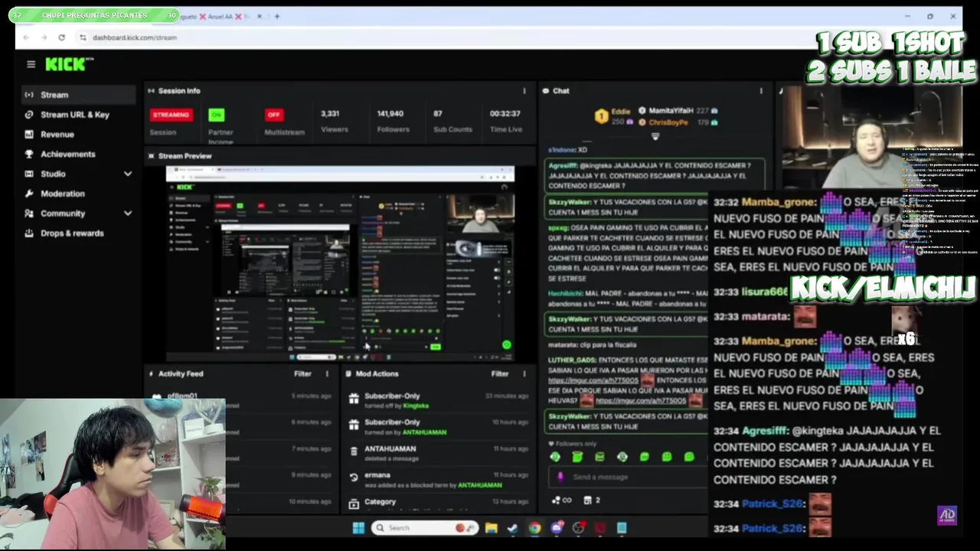This screenshot has width=980, height=551.
Task: Expand the chat leaderboard down arrow
Action: (x=655, y=137)
